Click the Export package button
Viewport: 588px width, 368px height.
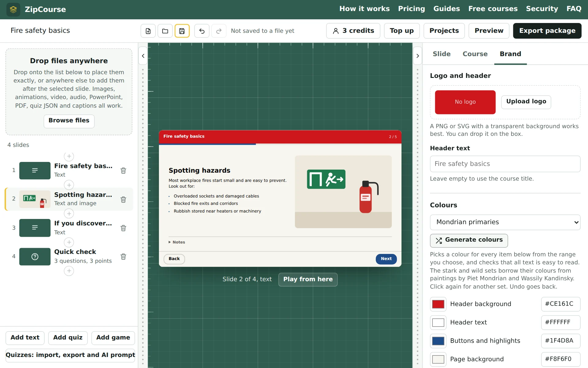click(547, 31)
